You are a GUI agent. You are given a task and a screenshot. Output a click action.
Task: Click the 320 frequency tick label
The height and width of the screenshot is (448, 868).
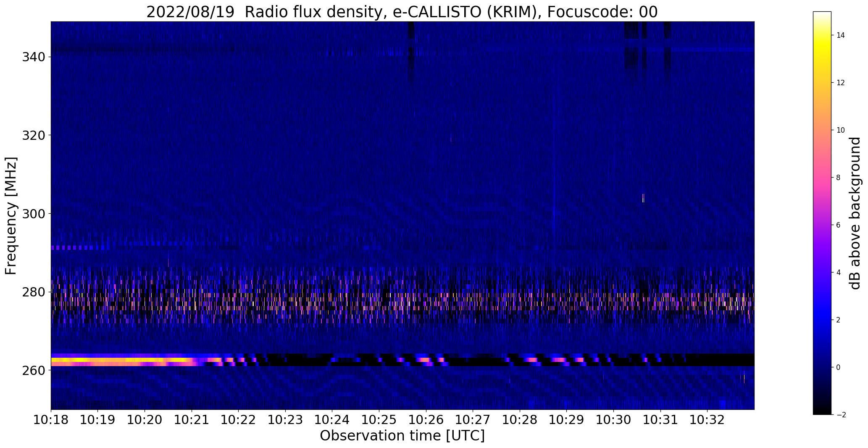(x=33, y=135)
